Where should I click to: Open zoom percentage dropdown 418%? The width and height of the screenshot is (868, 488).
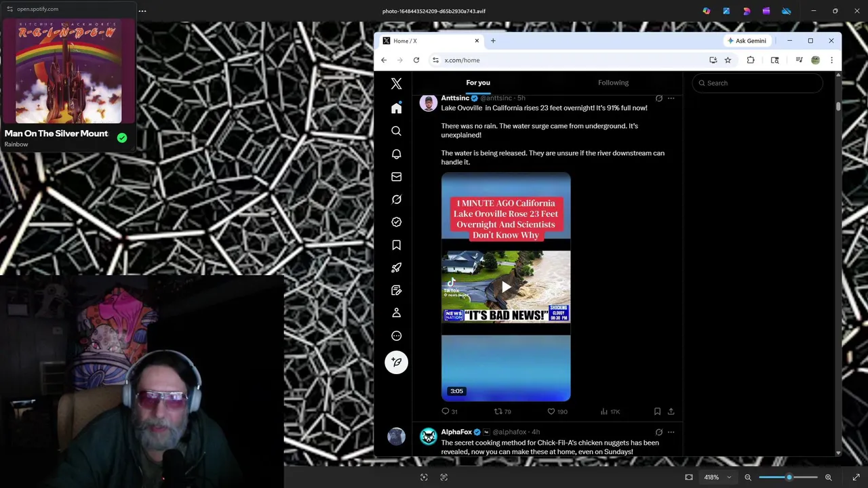coord(717,477)
